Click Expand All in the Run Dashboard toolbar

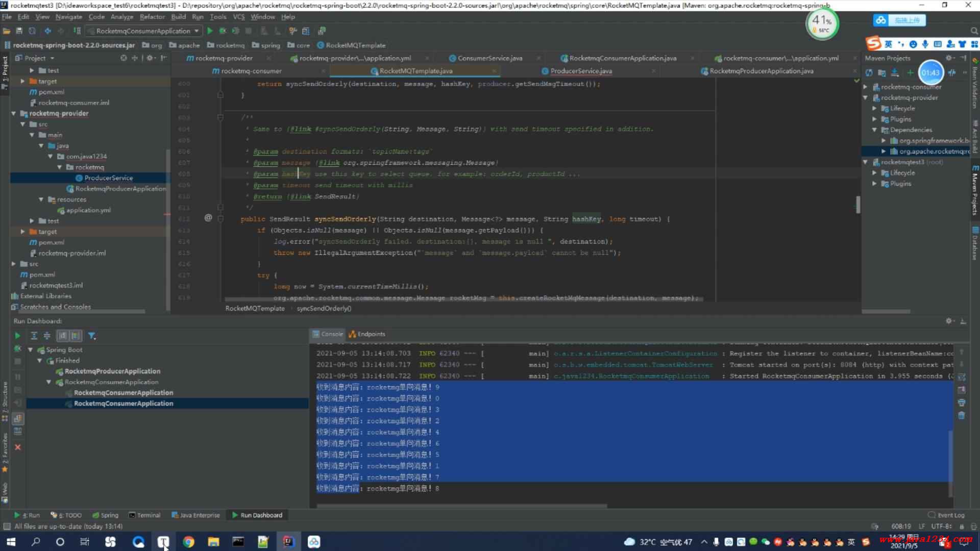[x=34, y=336]
